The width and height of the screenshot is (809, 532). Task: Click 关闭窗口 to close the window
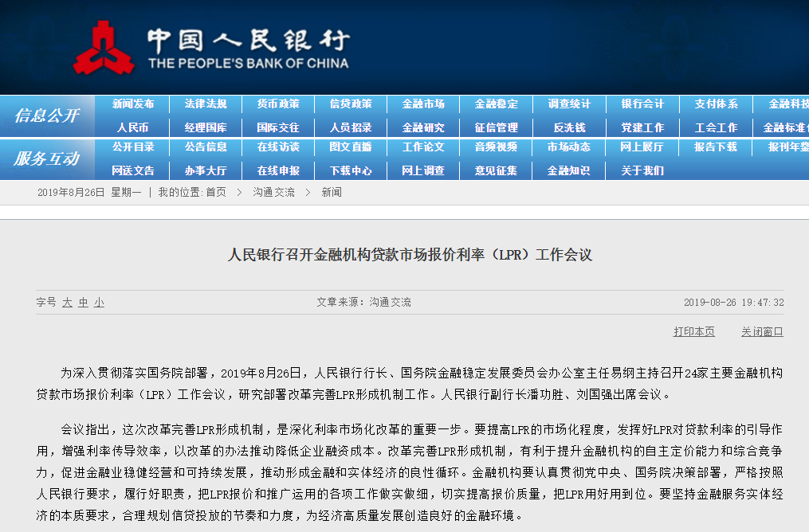pos(762,331)
